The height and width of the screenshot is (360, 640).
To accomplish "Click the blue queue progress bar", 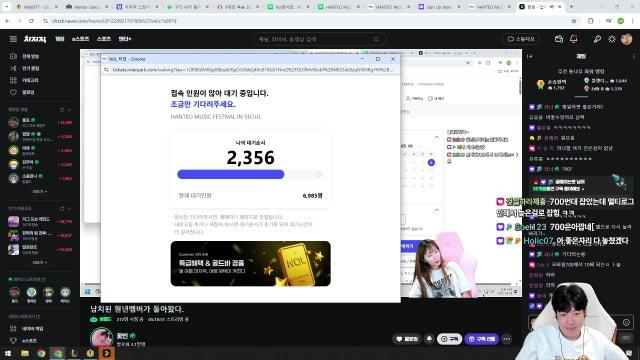I will [x=231, y=174].
